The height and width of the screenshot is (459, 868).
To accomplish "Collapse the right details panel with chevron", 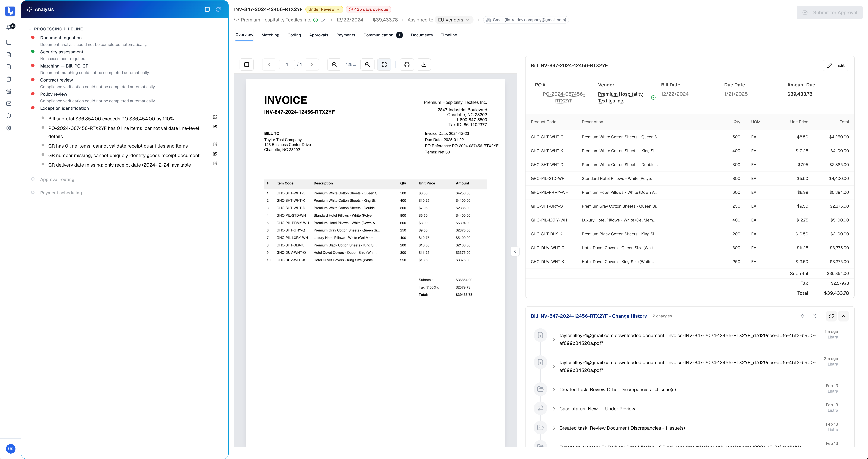I will tap(515, 251).
